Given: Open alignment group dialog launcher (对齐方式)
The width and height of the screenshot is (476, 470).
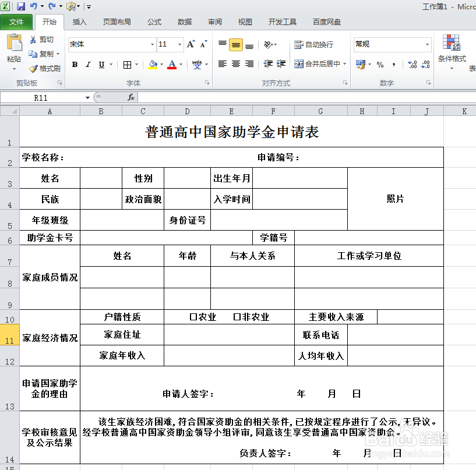Looking at the screenshot, I should (x=345, y=83).
